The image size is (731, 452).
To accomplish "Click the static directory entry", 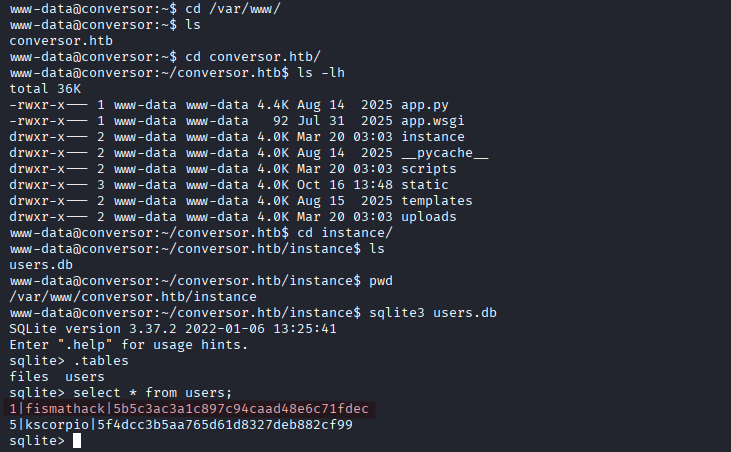I will [425, 184].
